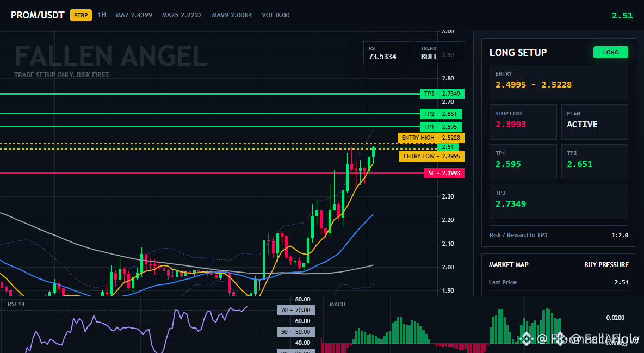Click the RSI 14 pane label
The image size is (644, 353).
(x=16, y=304)
